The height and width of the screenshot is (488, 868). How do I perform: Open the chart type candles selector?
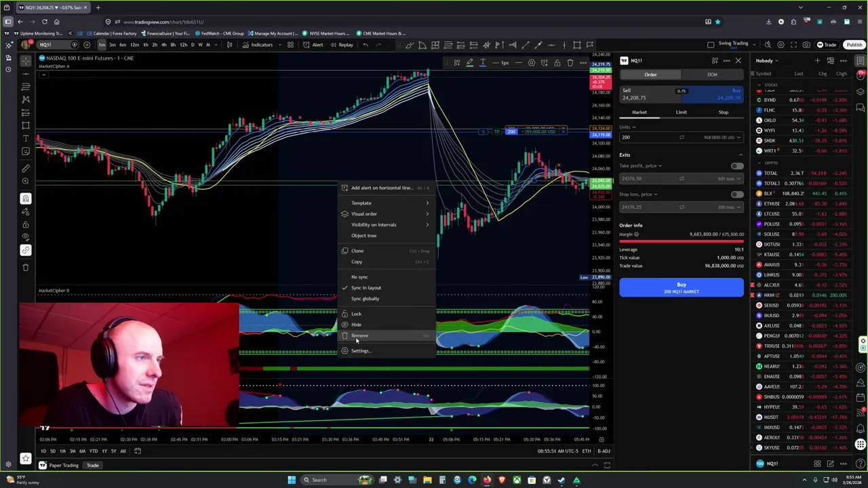pyautogui.click(x=230, y=45)
